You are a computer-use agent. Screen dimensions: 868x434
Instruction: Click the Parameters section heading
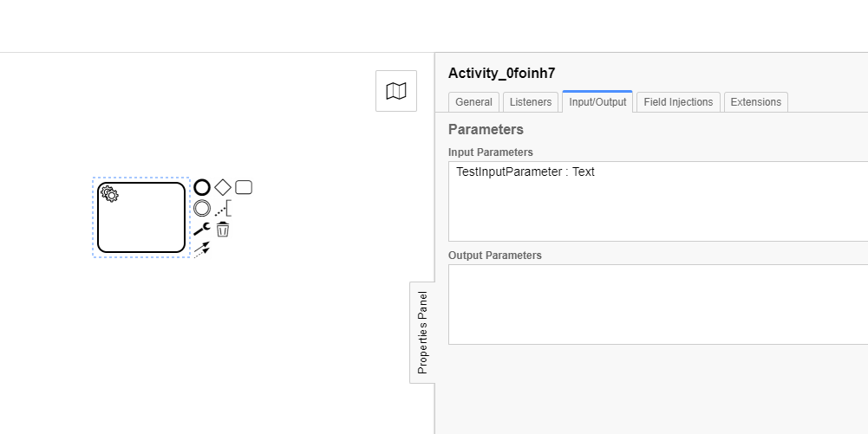click(x=486, y=129)
